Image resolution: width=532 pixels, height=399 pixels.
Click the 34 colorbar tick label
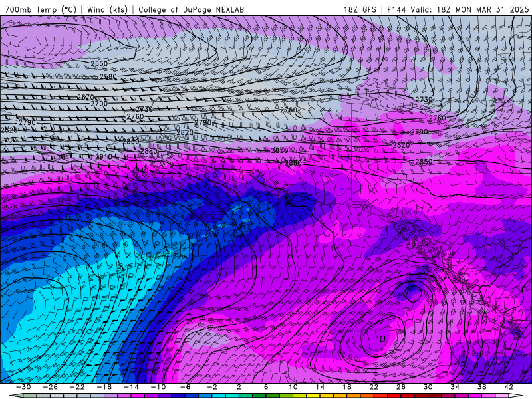[x=455, y=387]
